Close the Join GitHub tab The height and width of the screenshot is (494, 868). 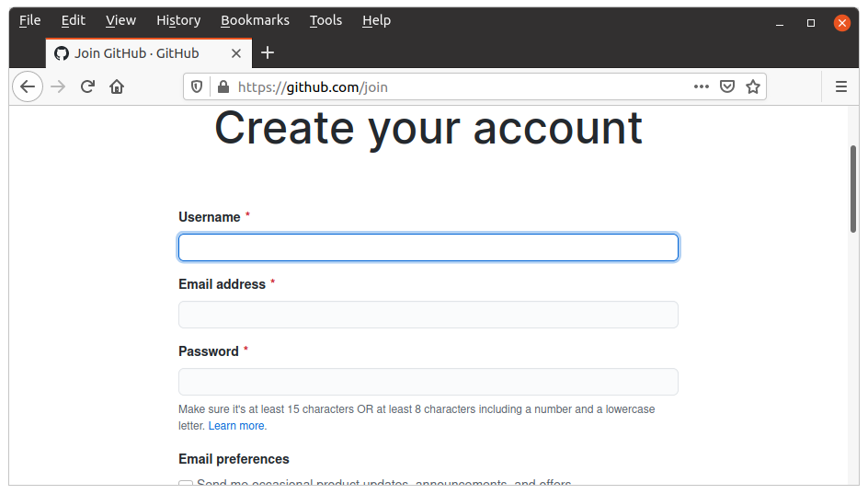click(236, 53)
